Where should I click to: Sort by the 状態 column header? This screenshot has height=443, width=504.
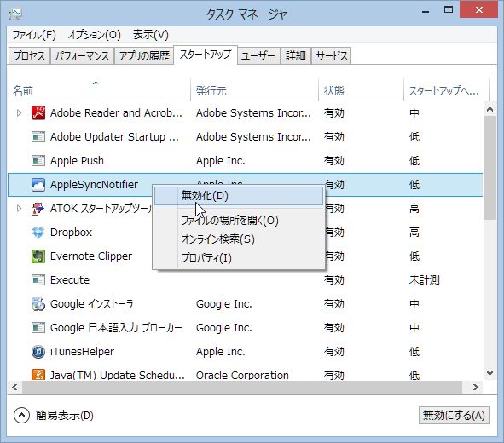[x=361, y=90]
